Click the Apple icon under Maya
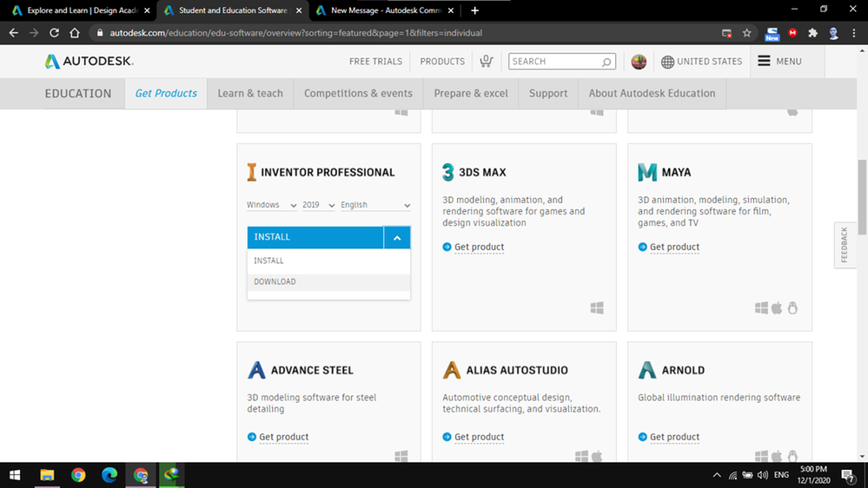The width and height of the screenshot is (868, 488). click(x=777, y=307)
